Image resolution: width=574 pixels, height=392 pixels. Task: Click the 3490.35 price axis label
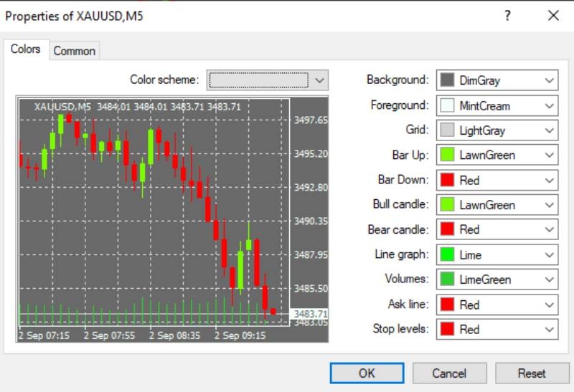[x=311, y=221]
